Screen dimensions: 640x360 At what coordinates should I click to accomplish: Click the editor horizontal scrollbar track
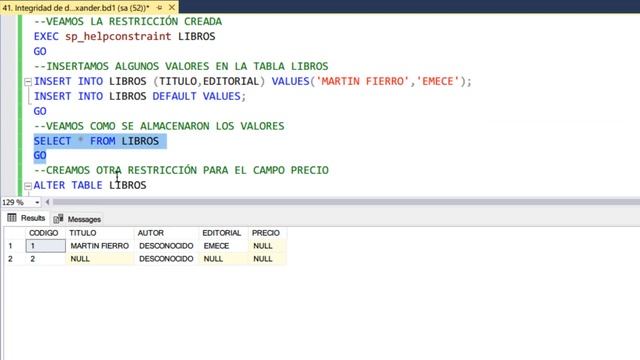pos(346,202)
